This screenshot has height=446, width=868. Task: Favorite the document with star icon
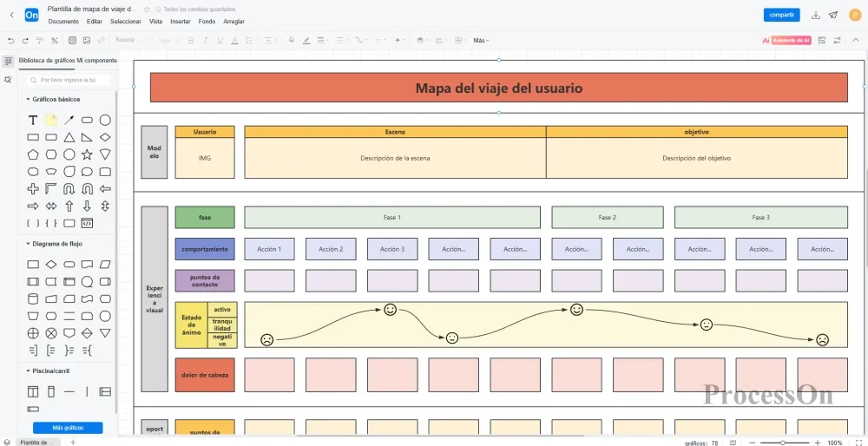point(146,9)
